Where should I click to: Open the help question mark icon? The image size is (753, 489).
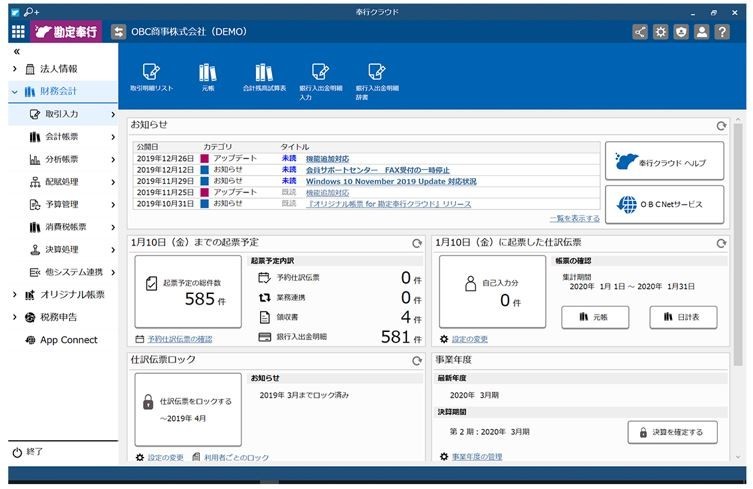pos(722,32)
